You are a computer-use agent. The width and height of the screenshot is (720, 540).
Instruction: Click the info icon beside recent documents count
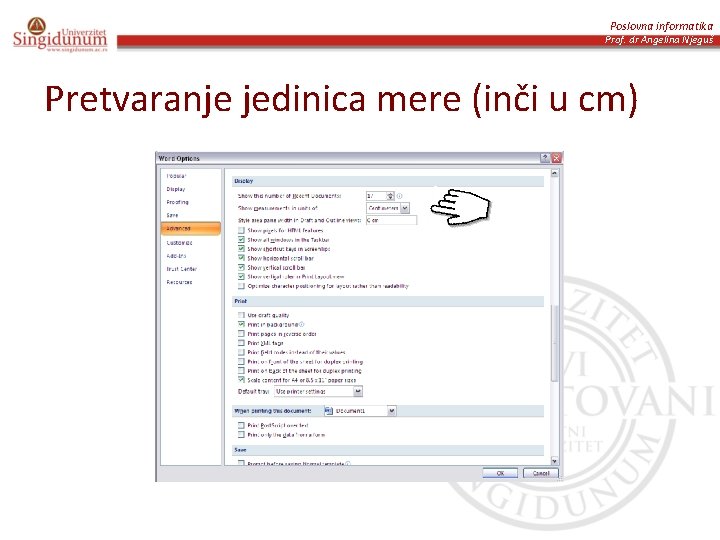(x=399, y=196)
